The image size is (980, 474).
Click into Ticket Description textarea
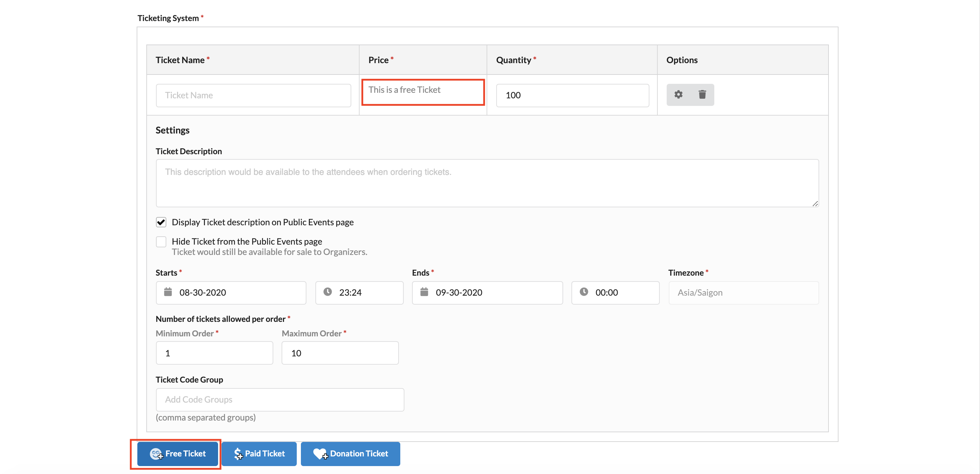click(x=487, y=183)
